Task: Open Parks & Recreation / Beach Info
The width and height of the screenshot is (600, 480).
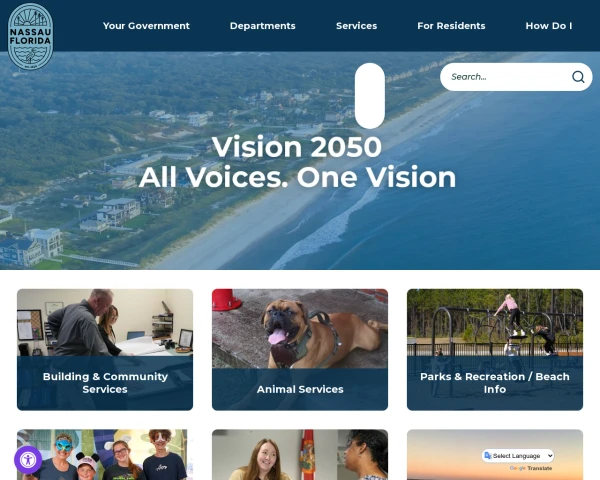Action: point(495,349)
